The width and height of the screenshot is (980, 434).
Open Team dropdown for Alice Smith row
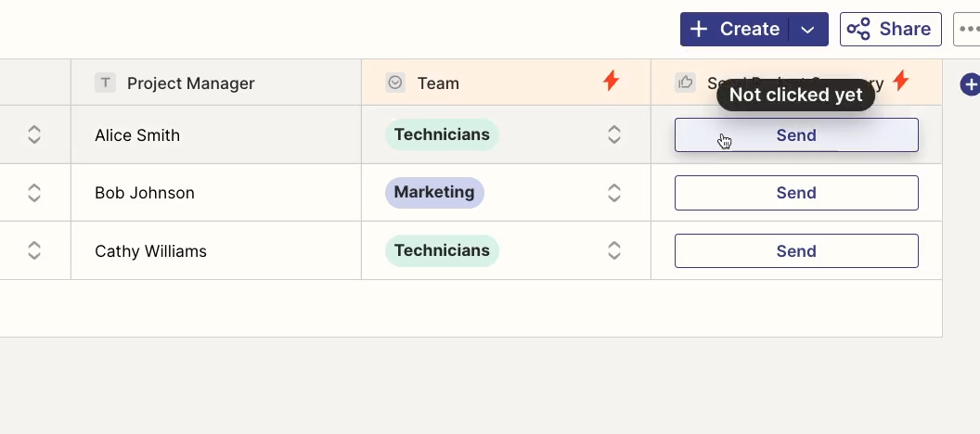click(x=614, y=134)
